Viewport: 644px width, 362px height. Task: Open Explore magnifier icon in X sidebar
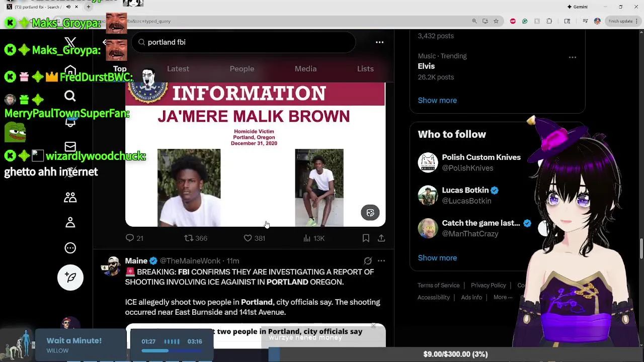(x=70, y=96)
